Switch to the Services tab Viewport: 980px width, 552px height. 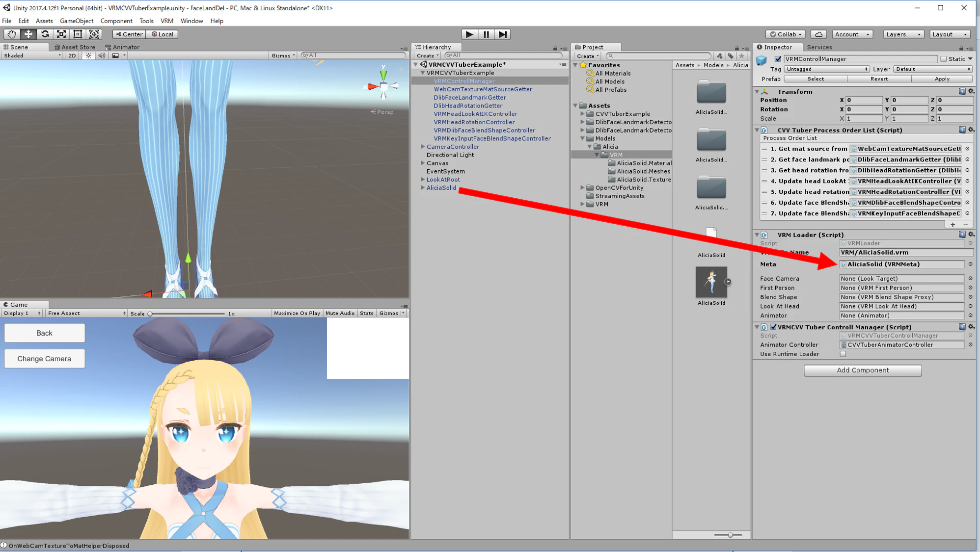(819, 47)
